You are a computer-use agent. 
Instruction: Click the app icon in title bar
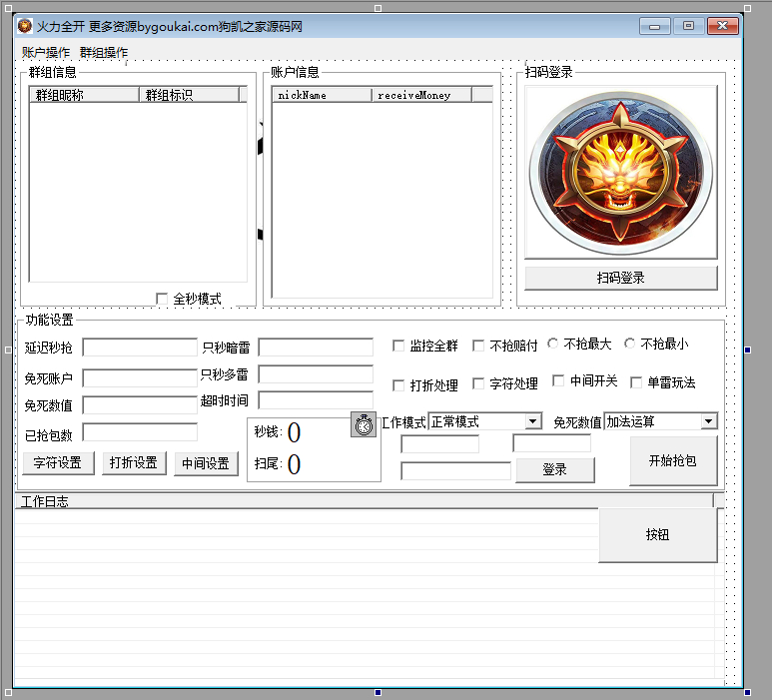point(24,26)
